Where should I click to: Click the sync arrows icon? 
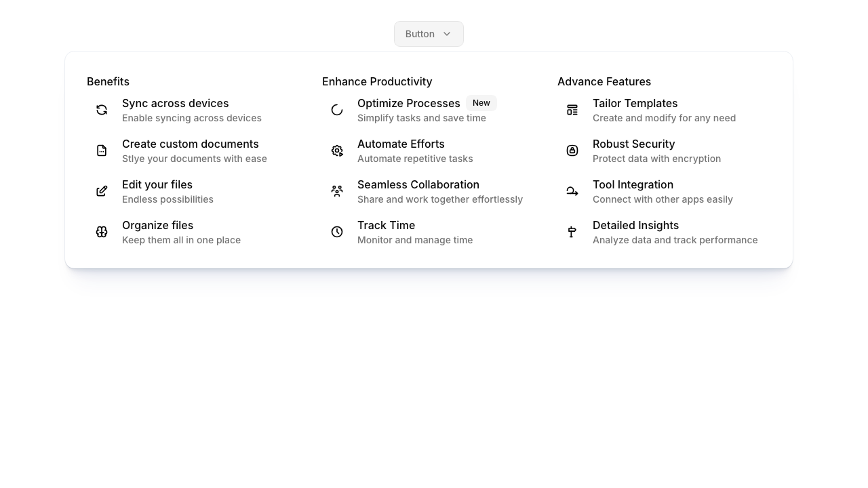[x=102, y=110]
